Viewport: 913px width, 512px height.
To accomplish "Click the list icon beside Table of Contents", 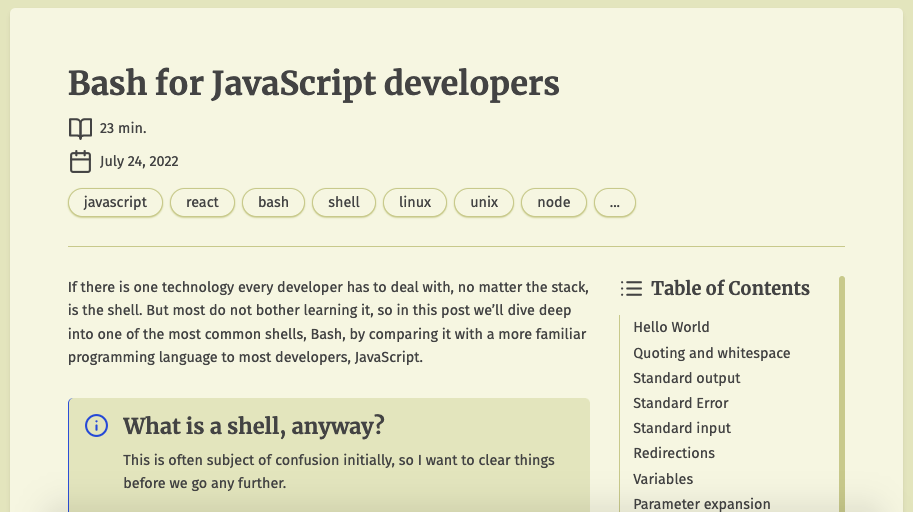I will [x=631, y=288].
